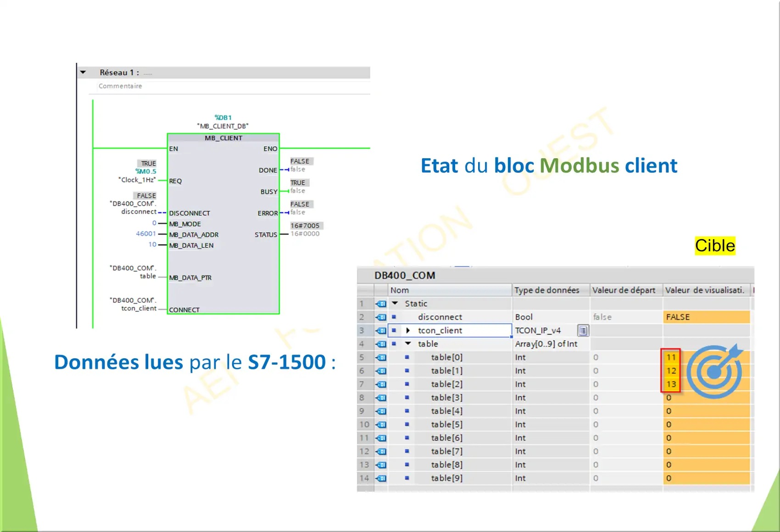Click the MB_MODE value 0

tap(154, 223)
